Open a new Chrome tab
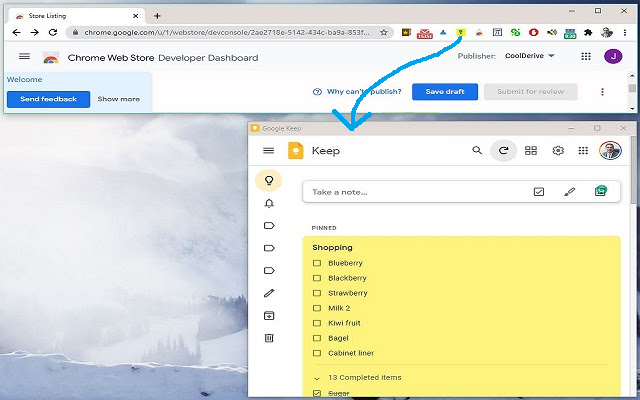 coord(157,16)
